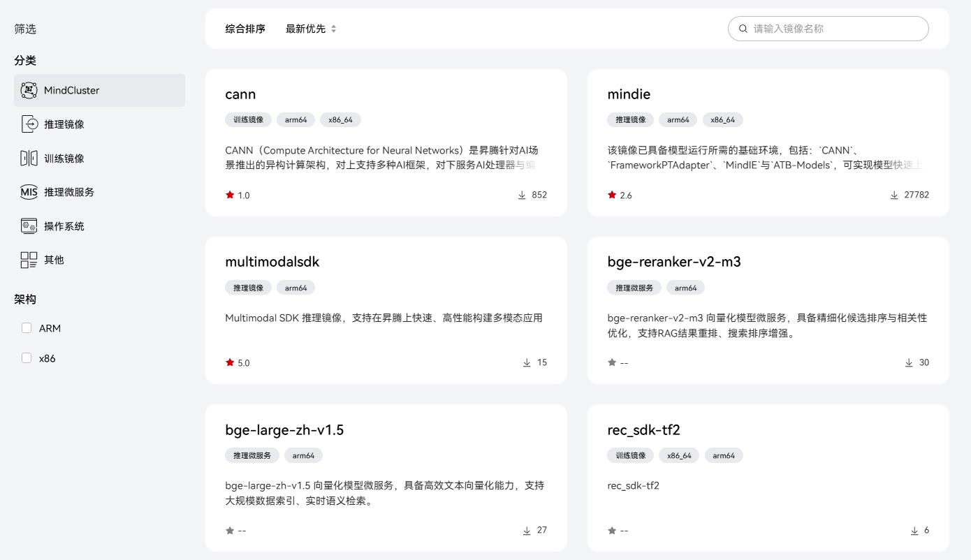Click the red star on multimodalsdk card

[230, 362]
